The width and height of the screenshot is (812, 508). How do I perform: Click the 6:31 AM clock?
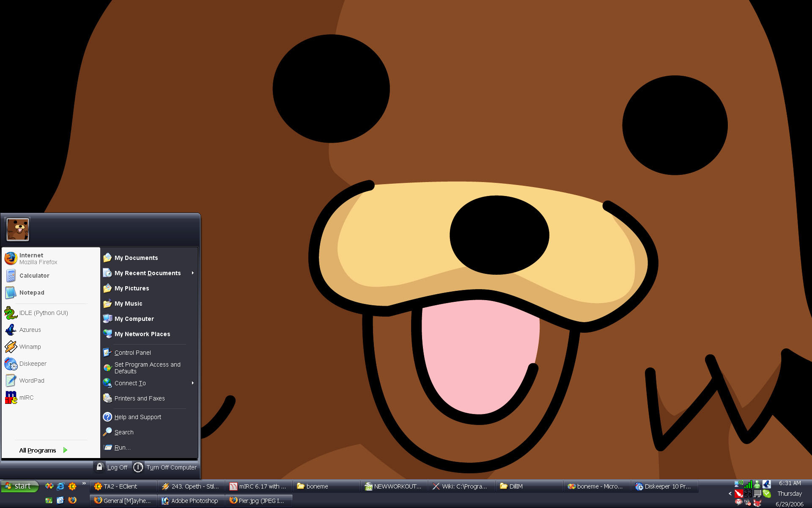point(790,483)
